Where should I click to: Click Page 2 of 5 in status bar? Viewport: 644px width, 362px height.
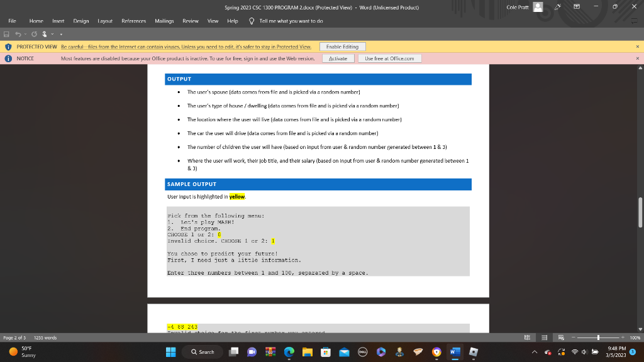point(14,337)
